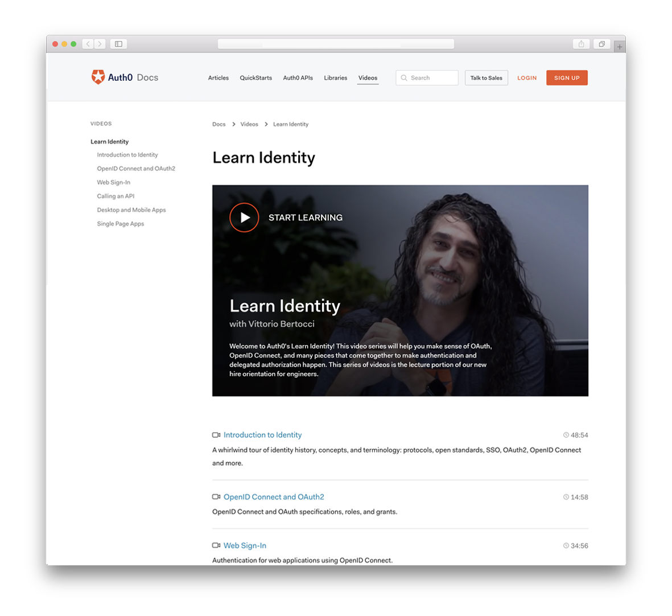Click the 48:54 duration text
The image size is (672, 616).
coord(579,435)
